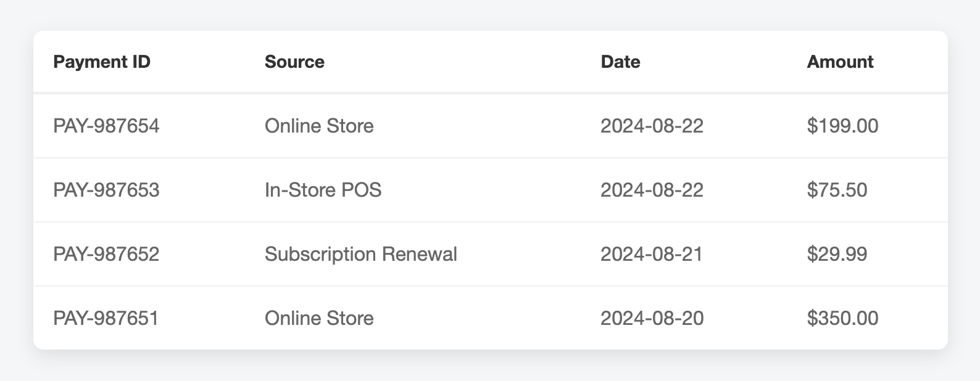
Task: Click the $75.50 amount cell
Action: tap(837, 190)
